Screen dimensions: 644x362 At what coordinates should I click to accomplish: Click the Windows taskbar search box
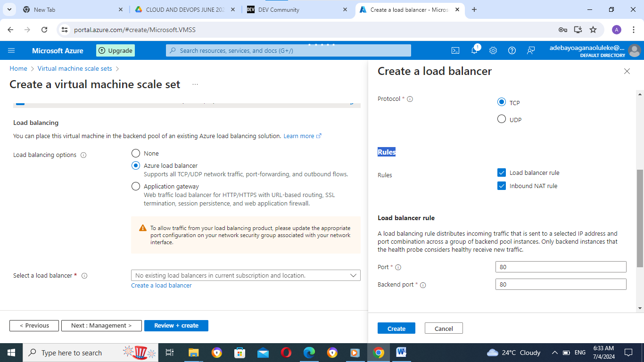[91, 353]
